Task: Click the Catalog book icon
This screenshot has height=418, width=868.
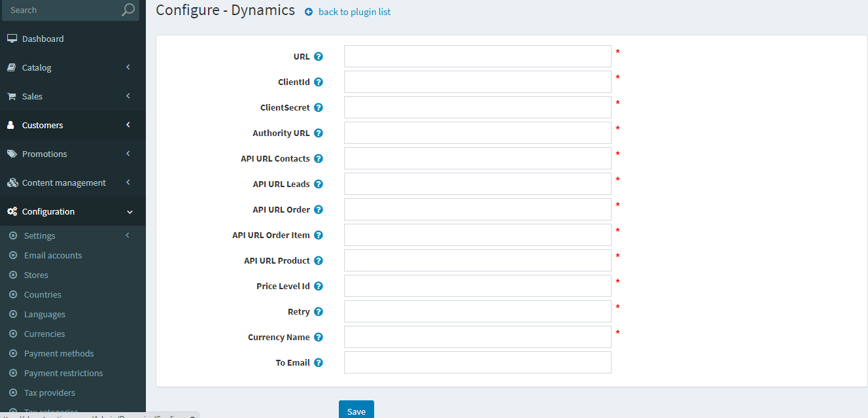Action: [12, 67]
